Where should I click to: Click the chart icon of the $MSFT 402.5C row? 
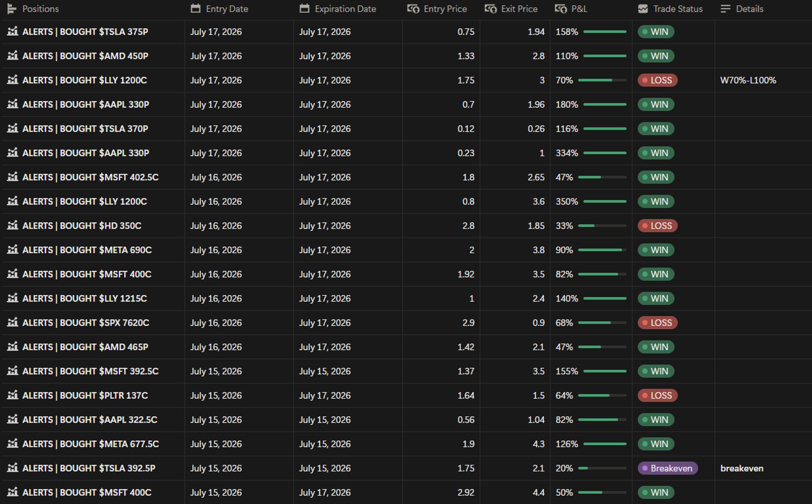pyautogui.click(x=13, y=177)
